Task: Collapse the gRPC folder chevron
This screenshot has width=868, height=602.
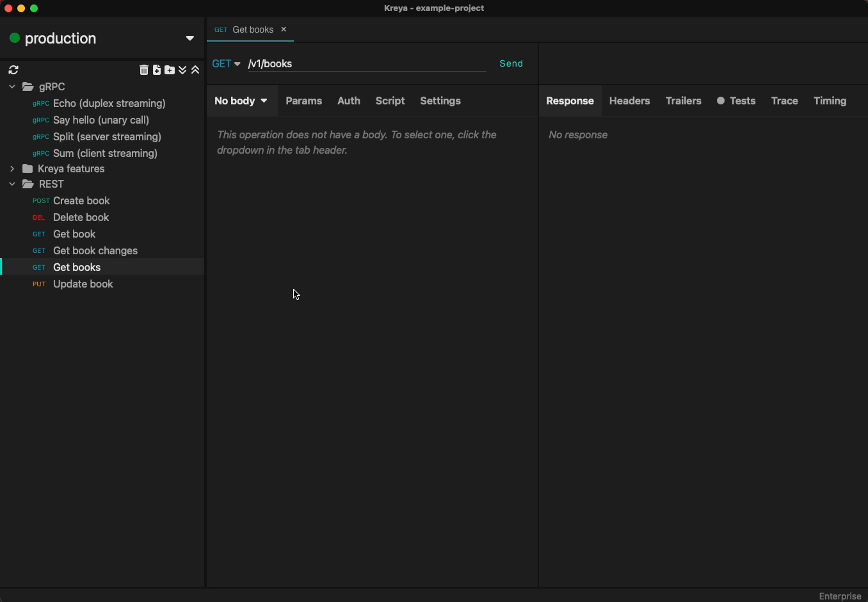Action: pos(12,87)
